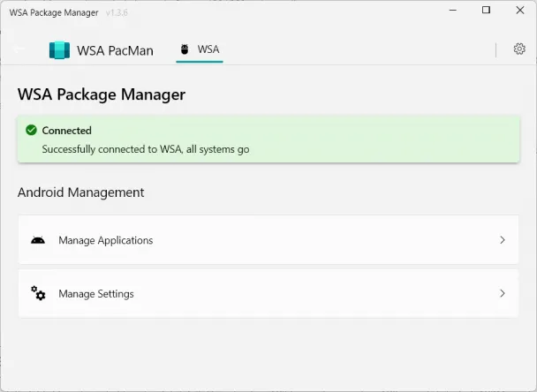Image resolution: width=537 pixels, height=392 pixels.
Task: Click the Android bug icon beside WSA
Action: (x=185, y=49)
